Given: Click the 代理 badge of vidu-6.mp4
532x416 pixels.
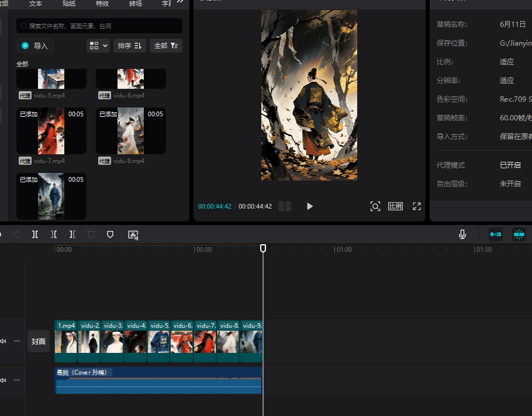Looking at the screenshot, I should tap(105, 96).
